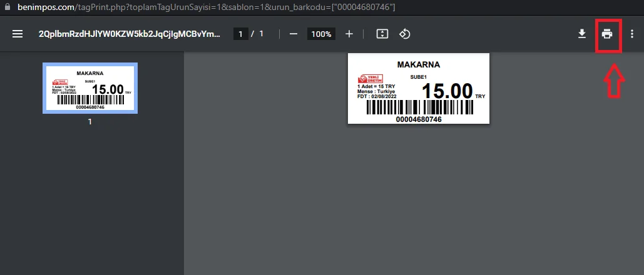This screenshot has width=644, height=275.
Task: Click the lock icon in address bar
Action: (x=6, y=7)
